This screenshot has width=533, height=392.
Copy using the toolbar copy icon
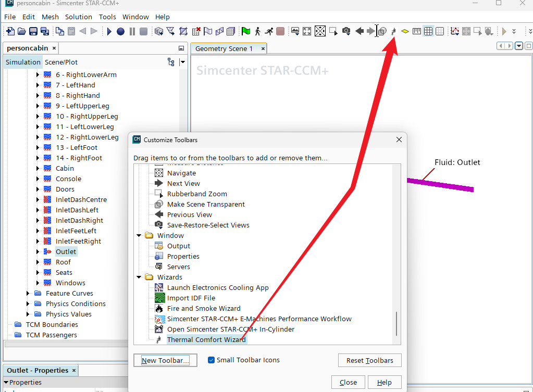(x=60, y=31)
